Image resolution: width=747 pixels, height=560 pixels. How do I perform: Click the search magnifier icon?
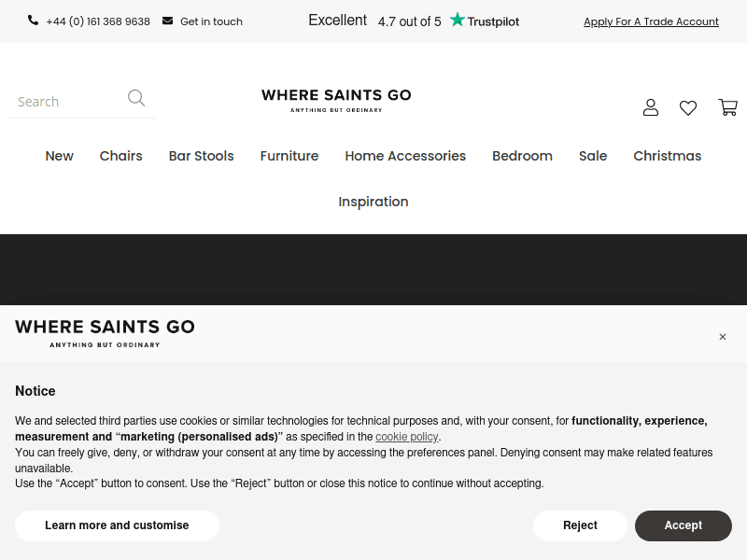coord(136,98)
